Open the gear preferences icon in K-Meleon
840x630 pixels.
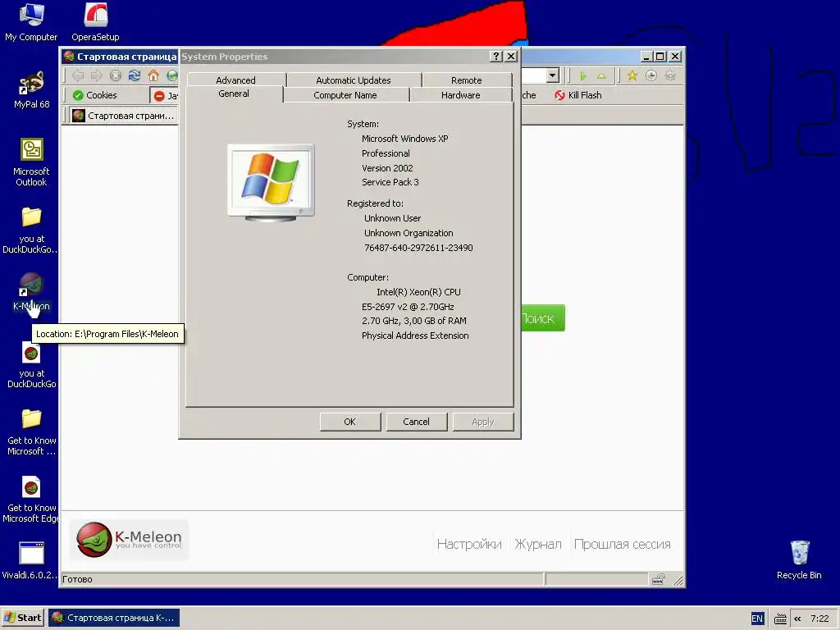[670, 75]
